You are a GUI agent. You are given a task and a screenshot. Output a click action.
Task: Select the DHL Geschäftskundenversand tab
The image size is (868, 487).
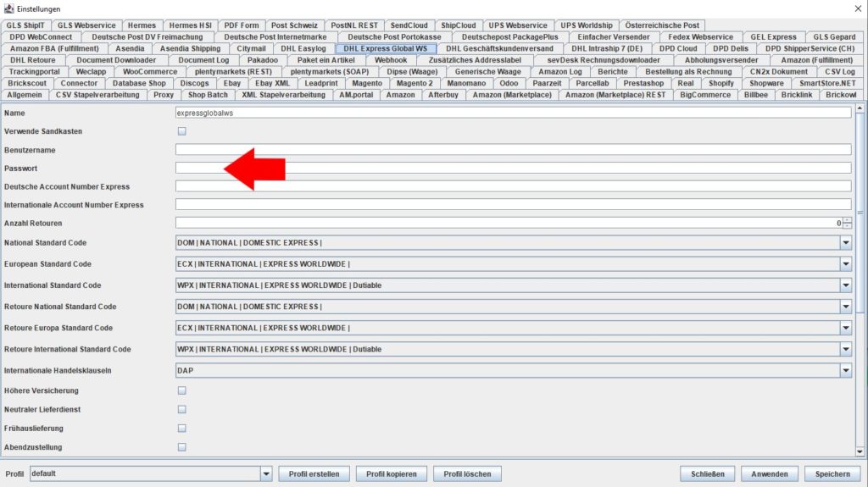[x=499, y=49]
